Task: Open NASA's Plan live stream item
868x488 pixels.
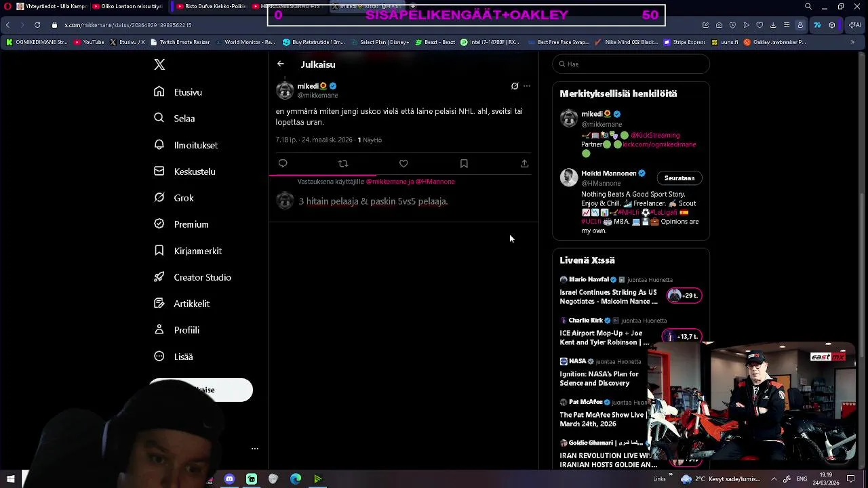Action: (599, 378)
